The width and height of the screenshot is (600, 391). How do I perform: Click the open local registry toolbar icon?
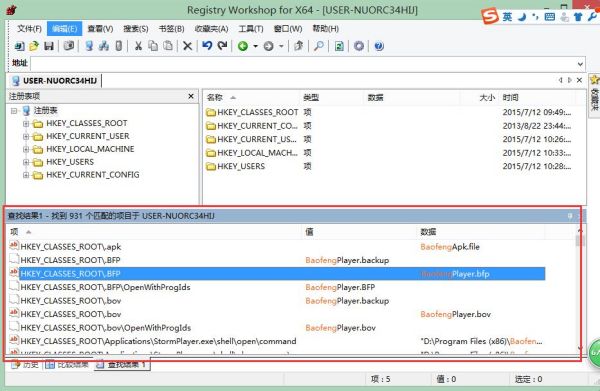[19, 46]
